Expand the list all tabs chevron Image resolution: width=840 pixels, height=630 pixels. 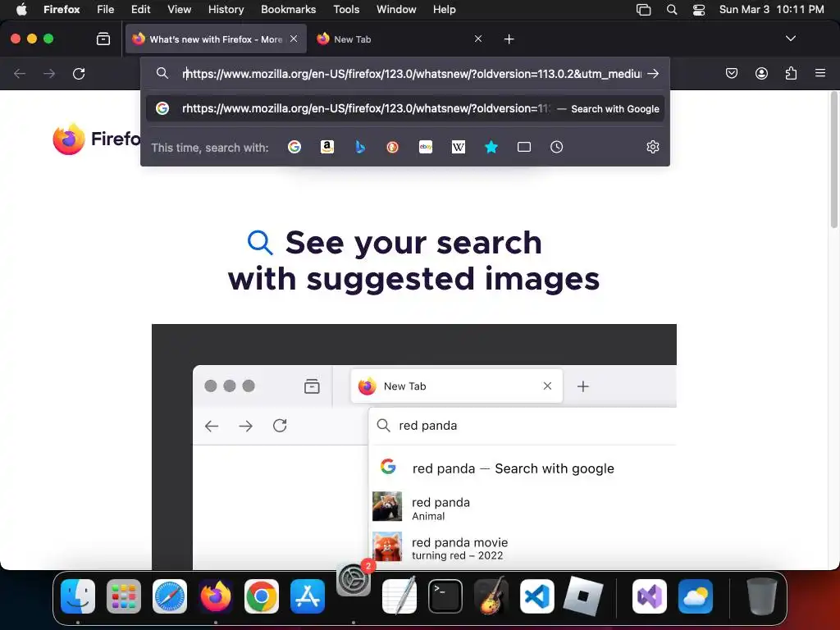click(790, 39)
